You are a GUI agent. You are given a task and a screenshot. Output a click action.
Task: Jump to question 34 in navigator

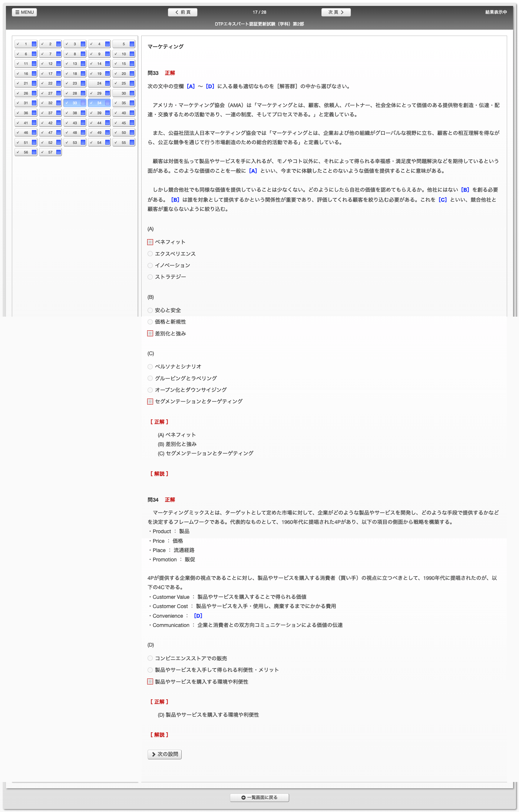(x=99, y=103)
